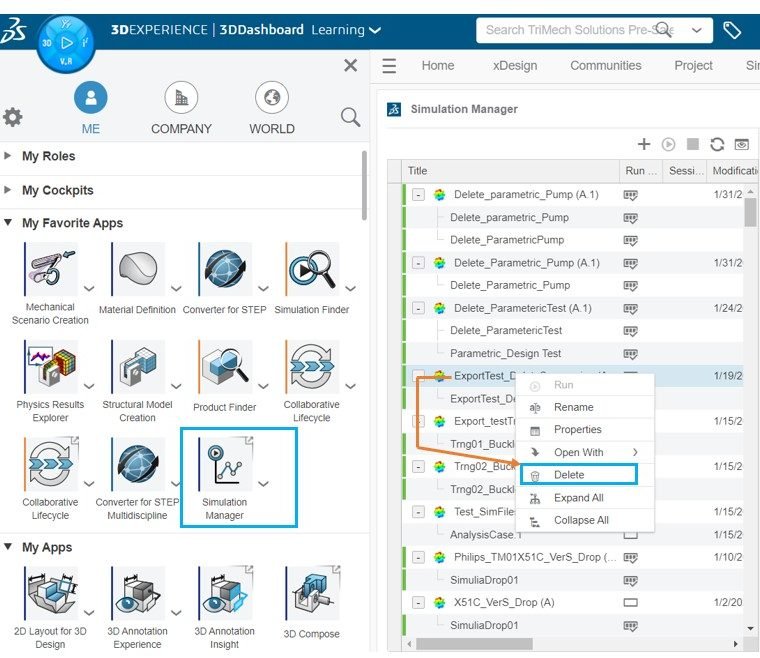Screen dimensions: 760x658
Task: Expand the My Cockpits section
Action: 7,189
